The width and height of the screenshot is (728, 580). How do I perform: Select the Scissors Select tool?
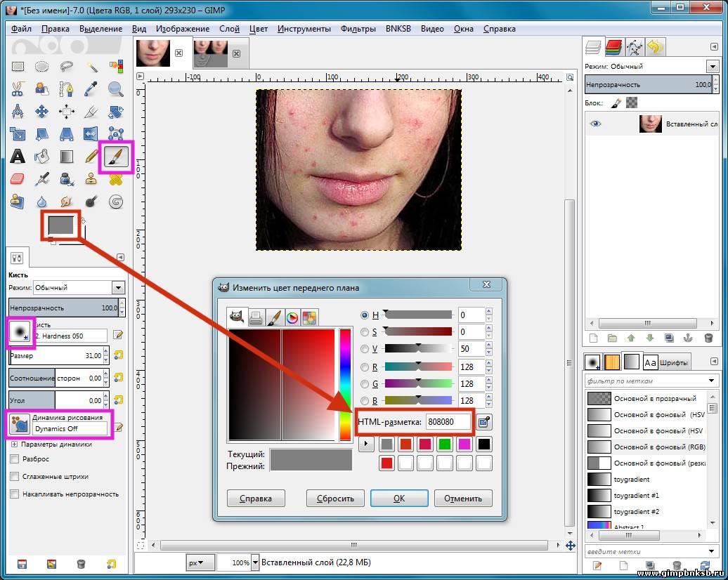(18, 88)
